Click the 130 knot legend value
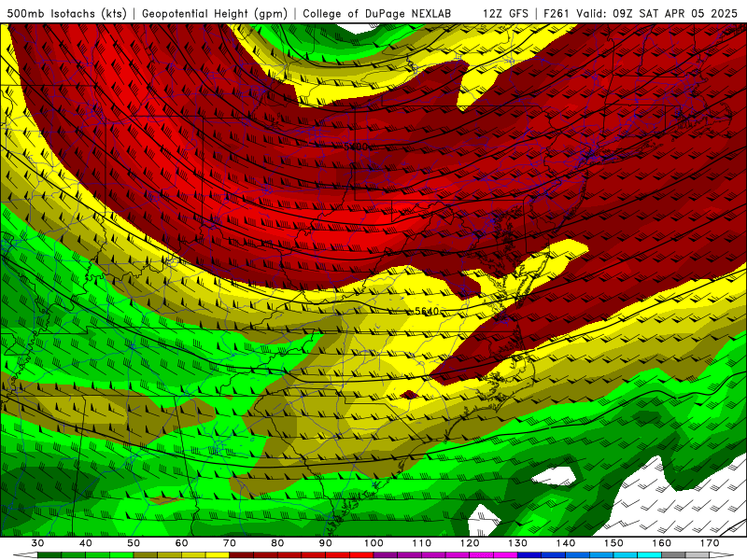This screenshot has width=747, height=560. pos(518,543)
